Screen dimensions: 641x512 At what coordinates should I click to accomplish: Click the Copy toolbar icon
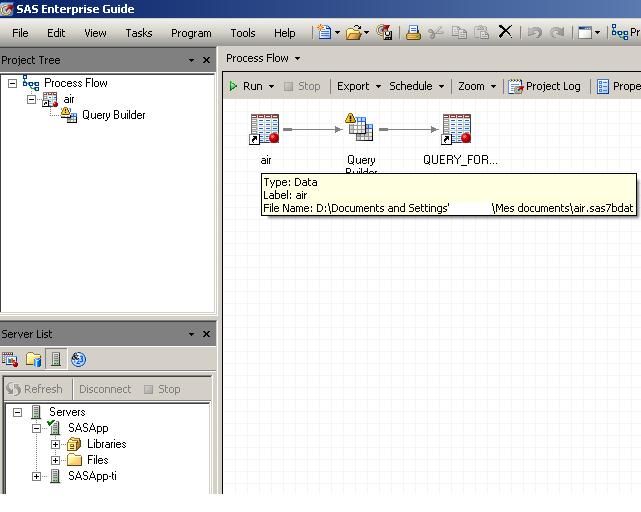pyautogui.click(x=459, y=32)
